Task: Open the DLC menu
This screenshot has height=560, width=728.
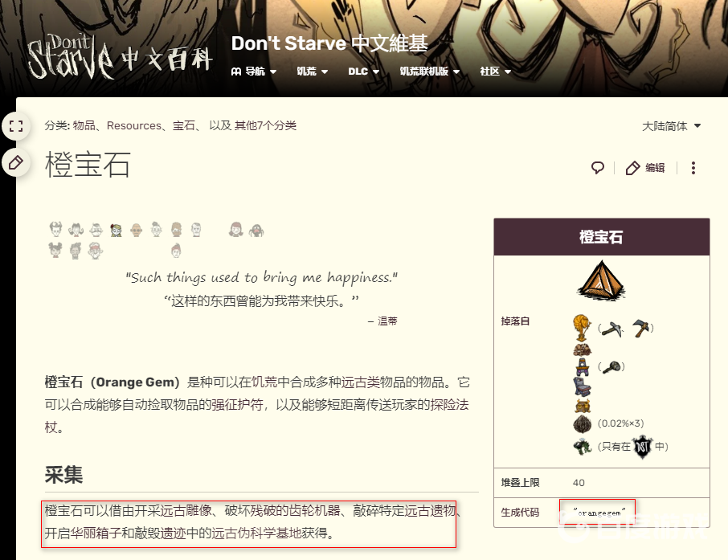Action: 363,71
